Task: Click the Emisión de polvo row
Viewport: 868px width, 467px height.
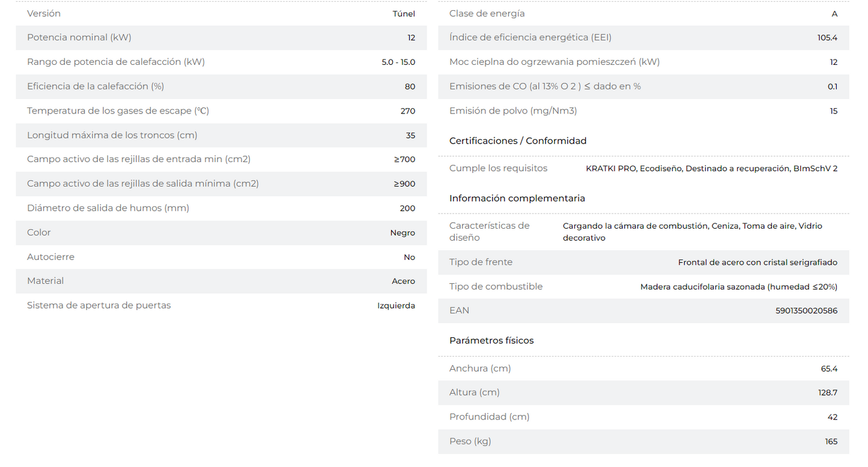Action: tap(643, 111)
